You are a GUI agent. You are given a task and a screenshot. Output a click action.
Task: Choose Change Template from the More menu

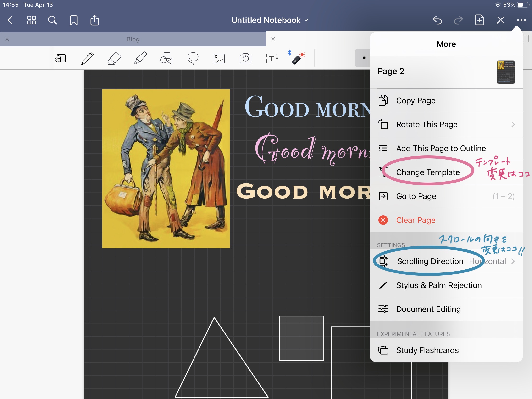tap(428, 172)
